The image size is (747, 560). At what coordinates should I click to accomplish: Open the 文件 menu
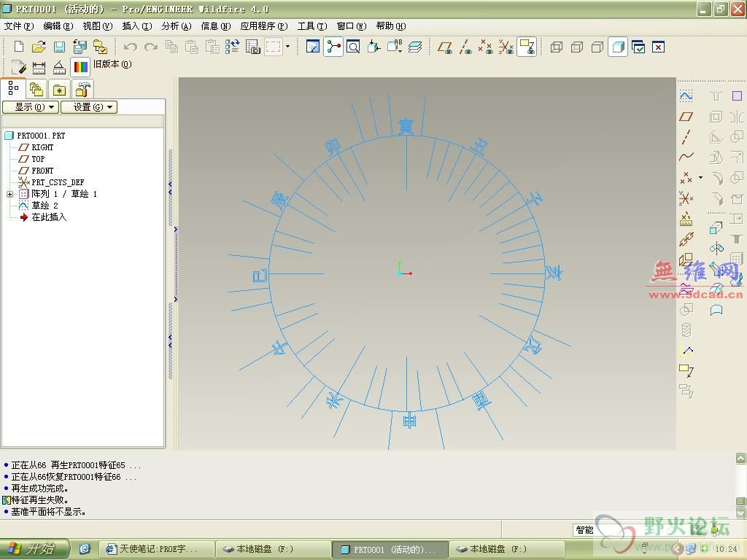18,26
